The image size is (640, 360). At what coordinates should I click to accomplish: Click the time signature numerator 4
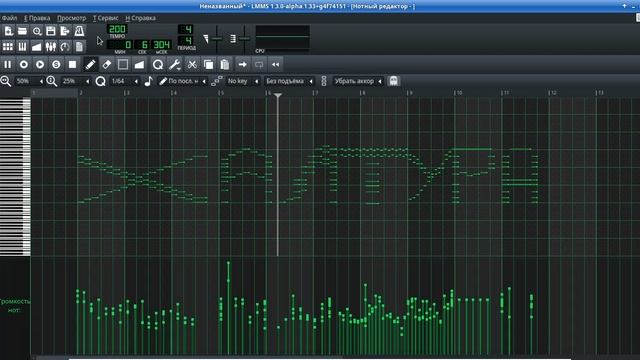pos(186,29)
